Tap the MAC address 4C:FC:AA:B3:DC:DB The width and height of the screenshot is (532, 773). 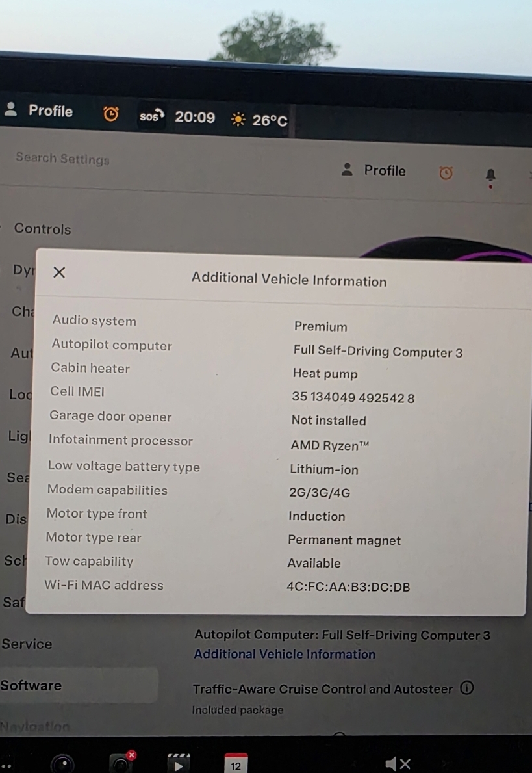click(x=348, y=586)
